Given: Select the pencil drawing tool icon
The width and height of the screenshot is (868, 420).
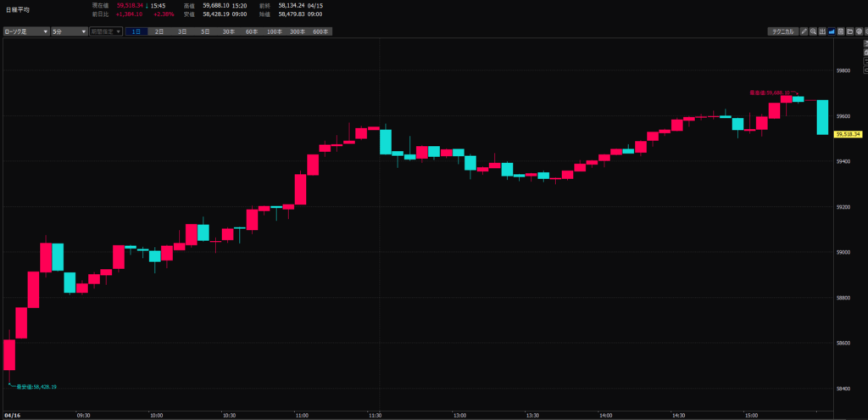Looking at the screenshot, I should coord(803,31).
